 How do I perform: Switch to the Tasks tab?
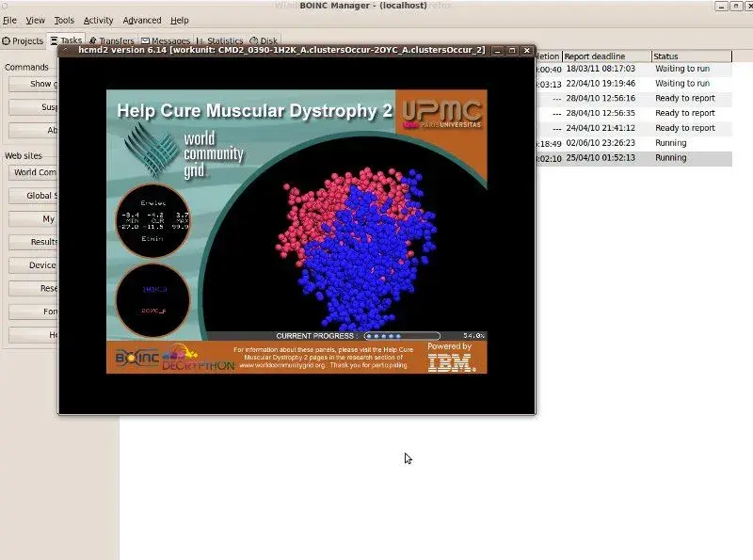pyautogui.click(x=66, y=40)
